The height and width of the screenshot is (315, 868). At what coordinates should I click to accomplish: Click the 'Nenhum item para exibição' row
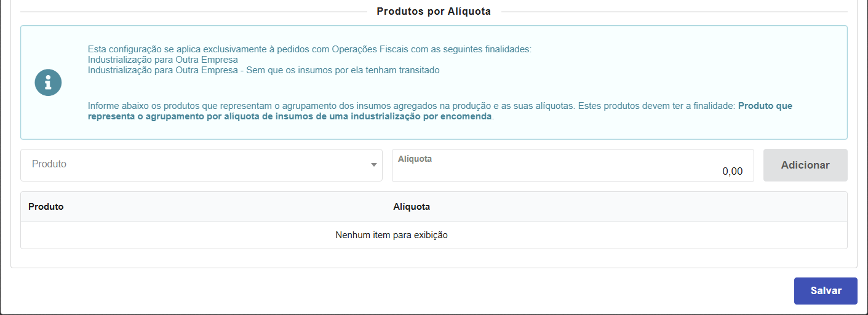pyautogui.click(x=391, y=235)
